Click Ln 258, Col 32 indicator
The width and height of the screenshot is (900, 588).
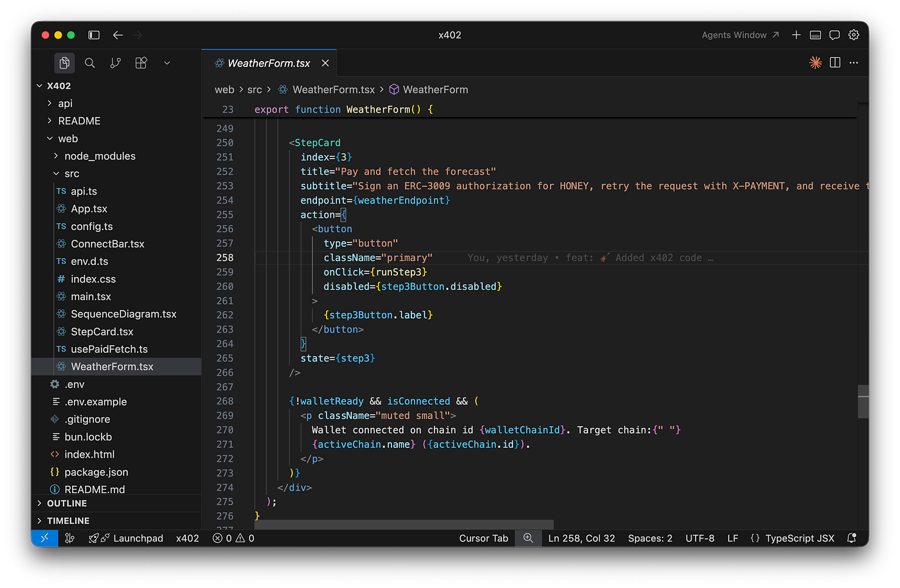tap(582, 538)
